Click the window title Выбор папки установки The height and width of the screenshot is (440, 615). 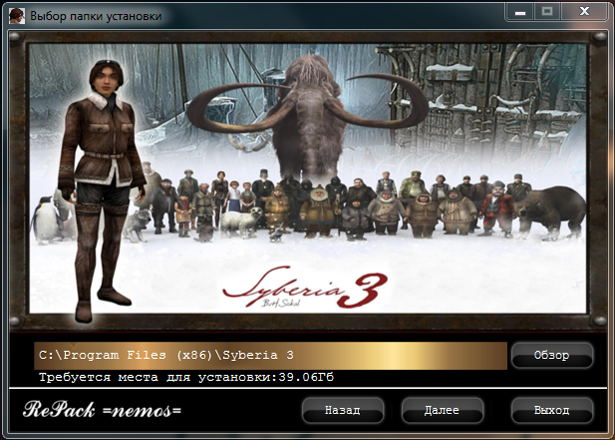96,16
